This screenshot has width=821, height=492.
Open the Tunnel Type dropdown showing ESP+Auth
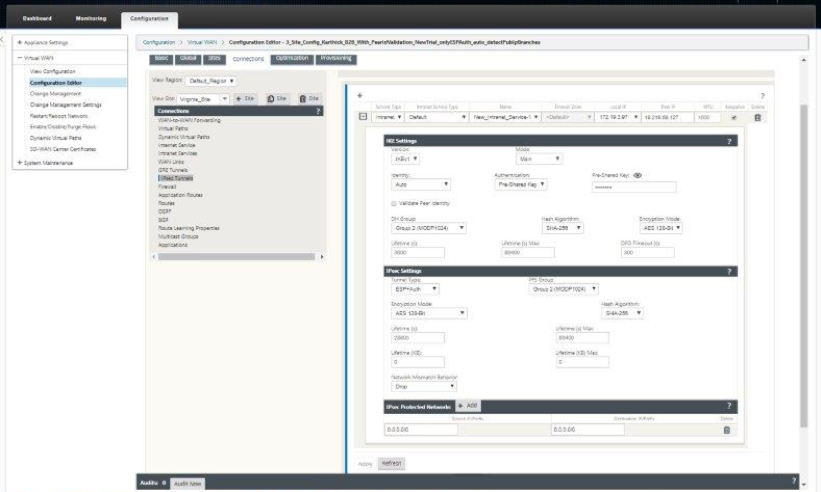point(415,289)
